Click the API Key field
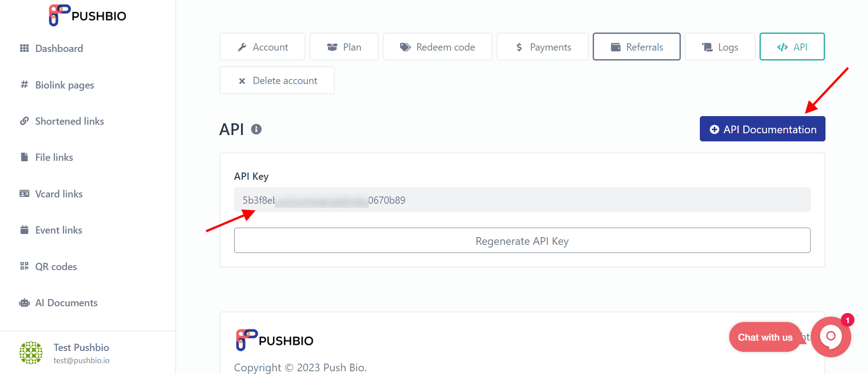This screenshot has width=868, height=374. tap(522, 200)
